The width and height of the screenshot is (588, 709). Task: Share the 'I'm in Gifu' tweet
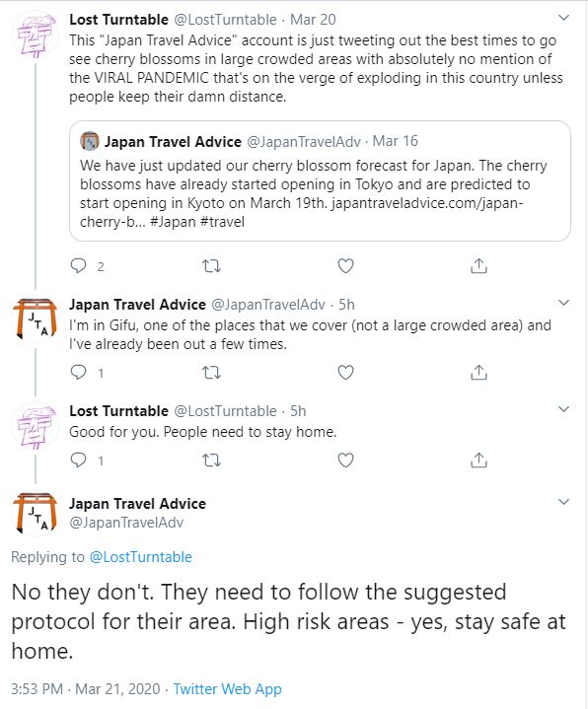[478, 373]
